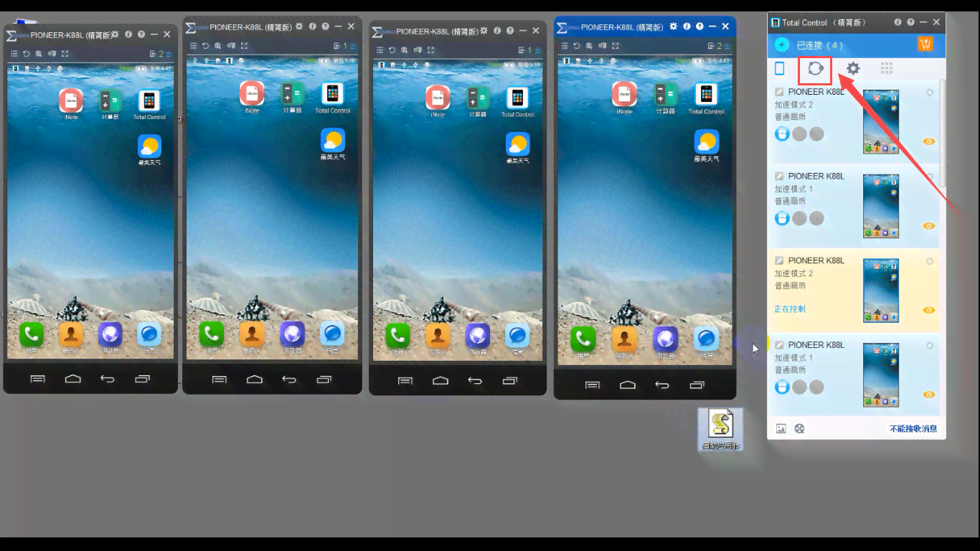Click the last gray circle in second device entry
Image resolution: width=980 pixels, height=551 pixels.
(816, 219)
